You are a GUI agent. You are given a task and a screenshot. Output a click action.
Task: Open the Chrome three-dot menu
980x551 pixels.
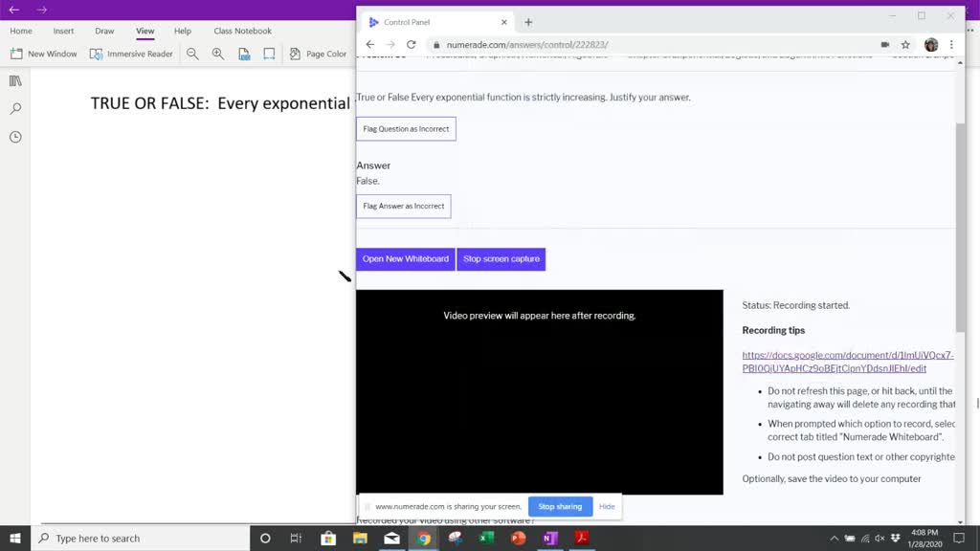(950, 44)
